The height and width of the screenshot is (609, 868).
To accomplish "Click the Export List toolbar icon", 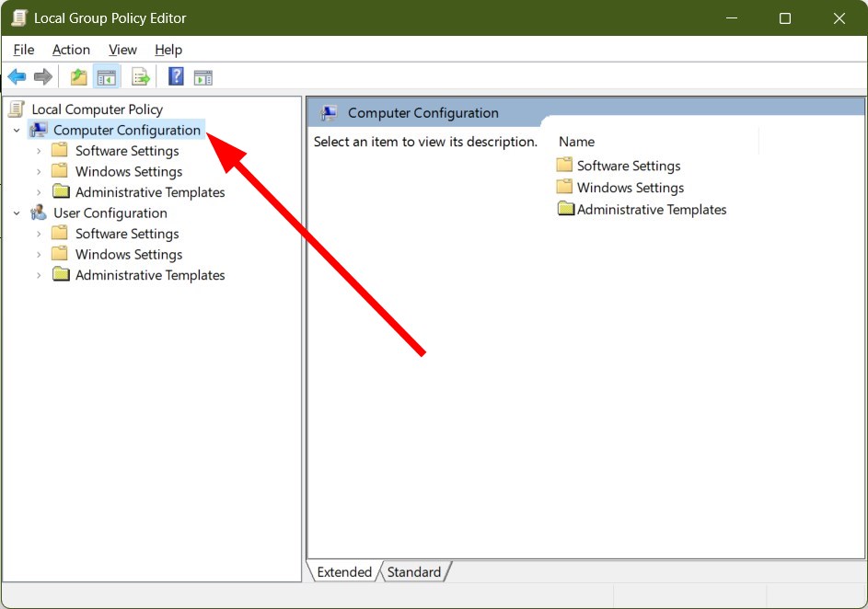I will (141, 77).
